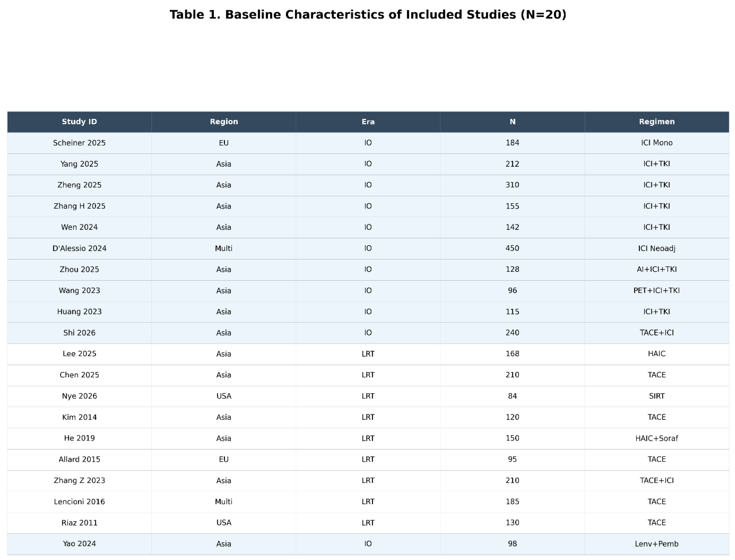The width and height of the screenshot is (735, 560).
Task: Select the sample size cell showing 450
Action: [x=512, y=248]
